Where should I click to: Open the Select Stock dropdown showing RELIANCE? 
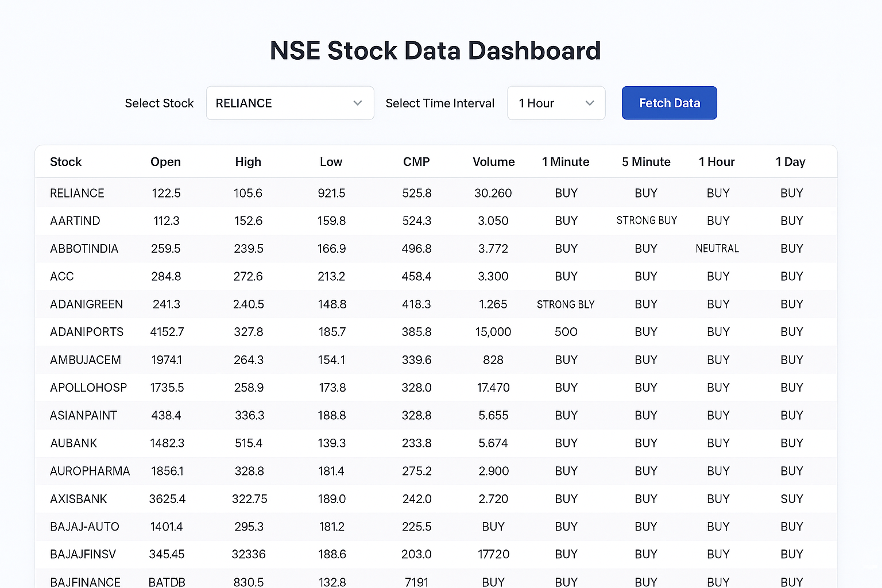pyautogui.click(x=290, y=103)
